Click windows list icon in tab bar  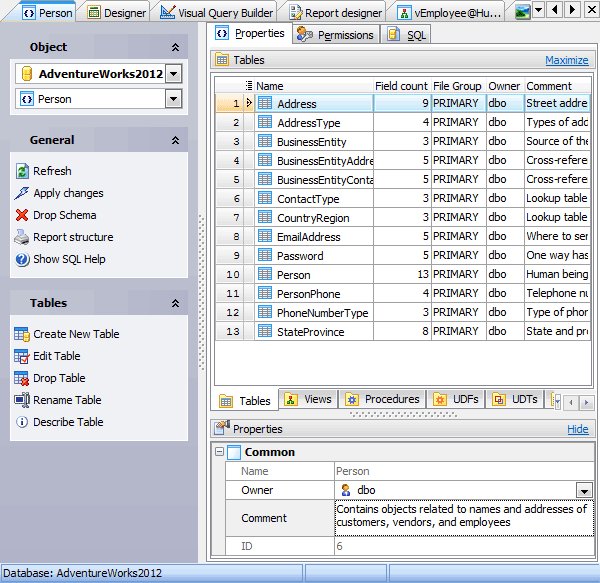click(522, 11)
